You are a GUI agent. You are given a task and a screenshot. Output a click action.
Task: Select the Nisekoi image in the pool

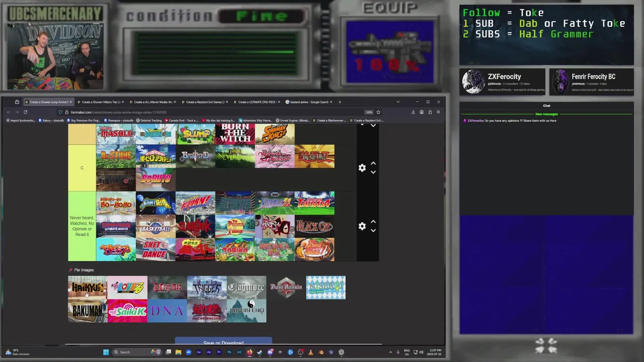click(x=326, y=287)
